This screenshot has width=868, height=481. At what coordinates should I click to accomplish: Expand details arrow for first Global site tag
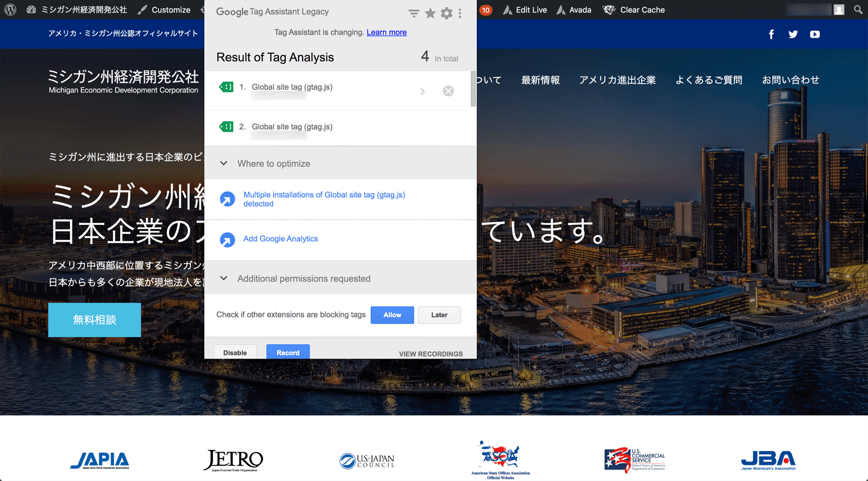coord(423,91)
